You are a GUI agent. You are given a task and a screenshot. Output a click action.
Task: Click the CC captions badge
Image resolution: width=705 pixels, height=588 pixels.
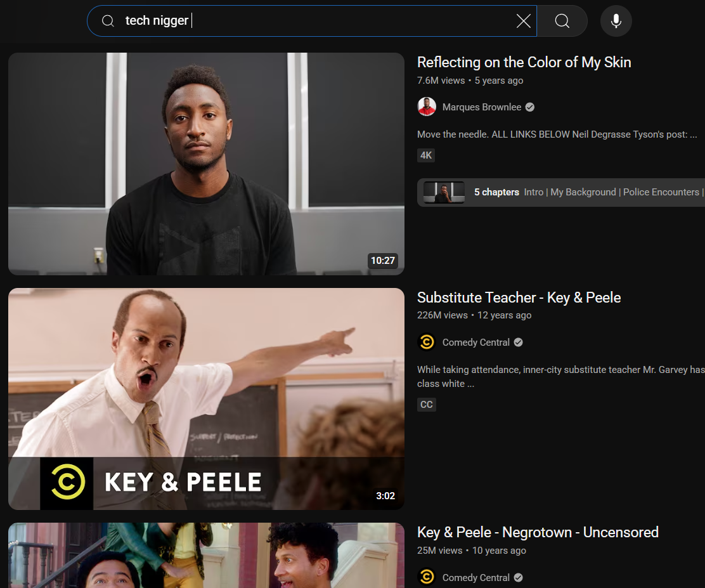(426, 405)
